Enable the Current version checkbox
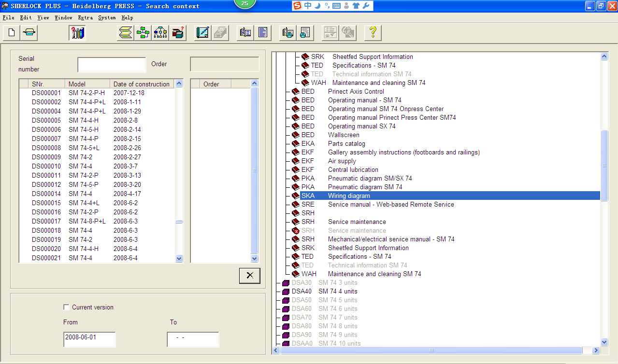The image size is (618, 364). (66, 308)
